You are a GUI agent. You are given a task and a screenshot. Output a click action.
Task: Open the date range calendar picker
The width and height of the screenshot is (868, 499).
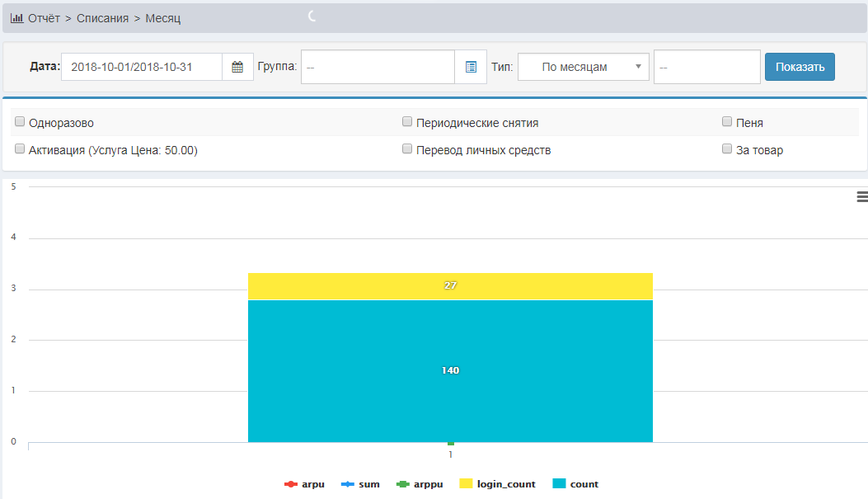[237, 68]
